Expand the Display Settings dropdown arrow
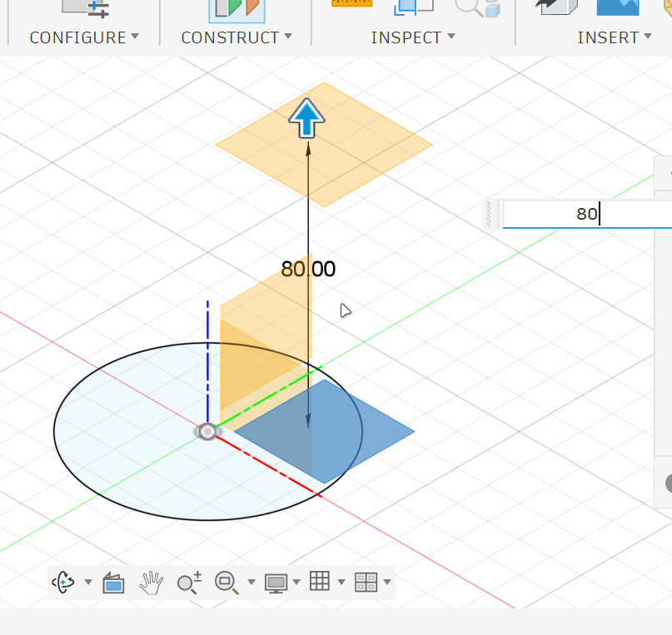The height and width of the screenshot is (635, 672). click(x=296, y=582)
